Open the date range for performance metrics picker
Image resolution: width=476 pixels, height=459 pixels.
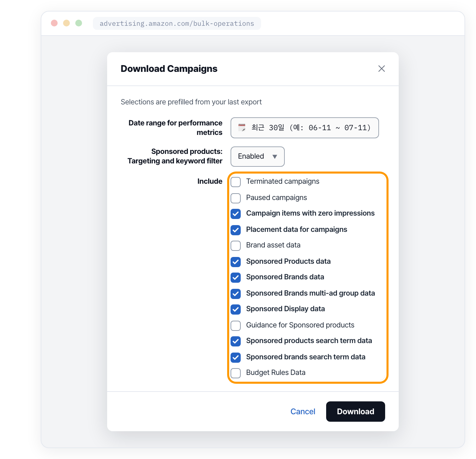304,128
